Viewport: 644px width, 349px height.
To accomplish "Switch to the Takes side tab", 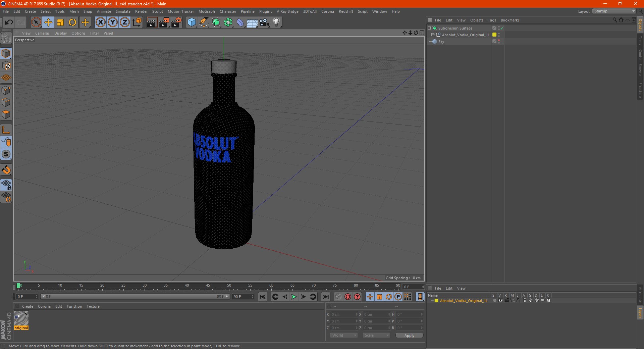I will 640,40.
